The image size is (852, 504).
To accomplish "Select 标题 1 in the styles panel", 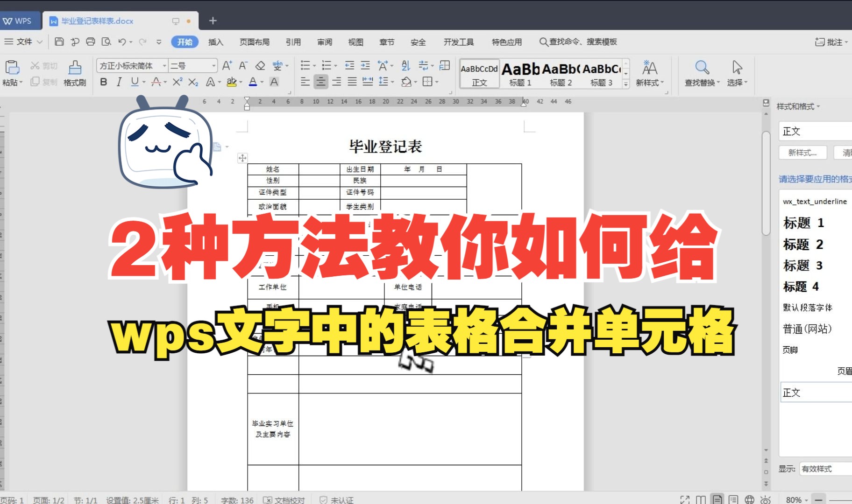I will click(x=803, y=223).
